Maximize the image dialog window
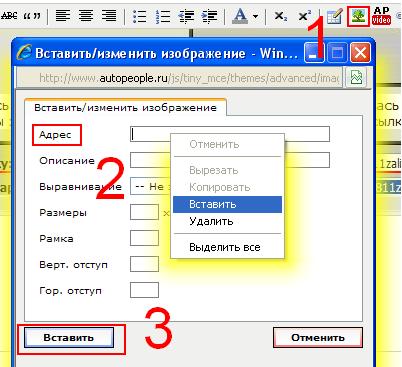Screen dimensions: 402x367 click(x=337, y=53)
